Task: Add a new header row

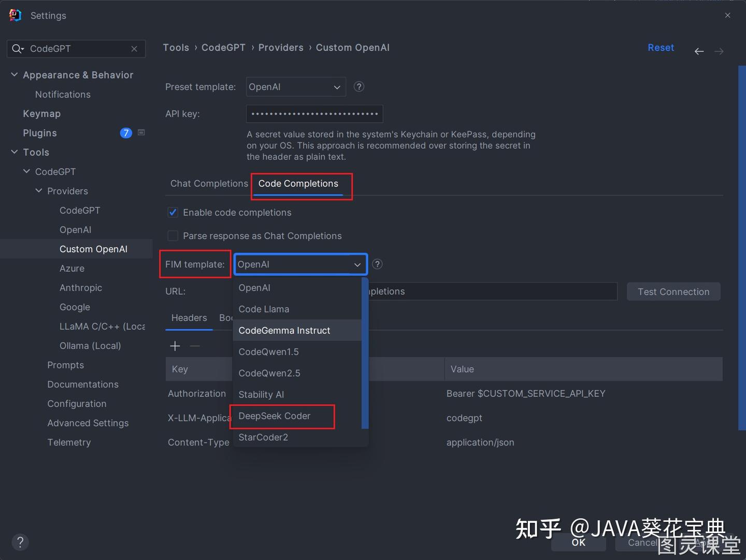Action: pyautogui.click(x=175, y=346)
